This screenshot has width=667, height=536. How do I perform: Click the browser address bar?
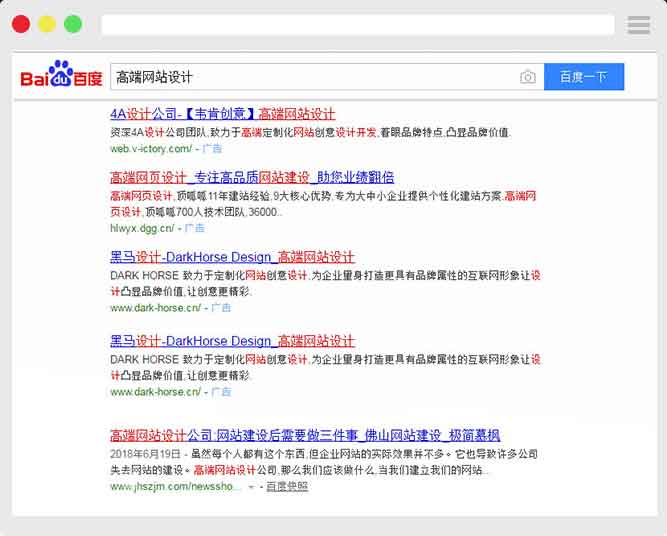pos(357,25)
